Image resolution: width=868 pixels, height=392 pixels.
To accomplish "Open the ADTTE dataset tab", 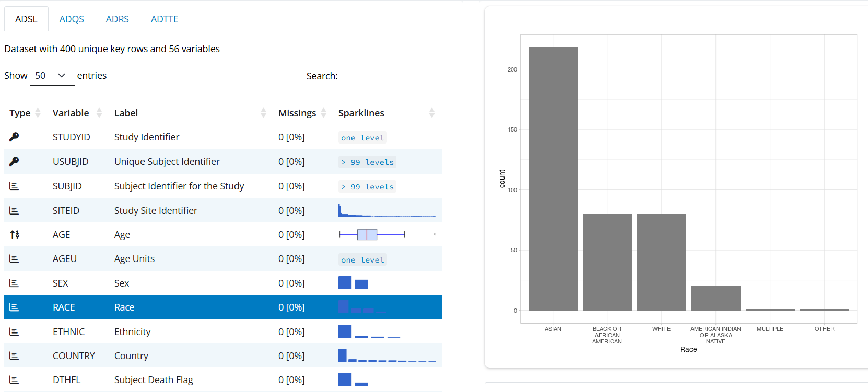I will pyautogui.click(x=165, y=19).
